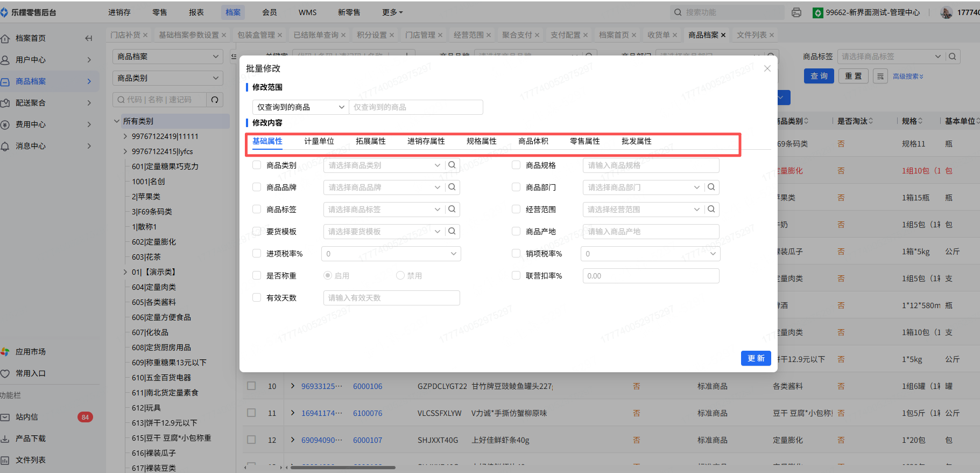Open the 请选择商品标签 dropdown in the dialog
Image resolution: width=980 pixels, height=473 pixels.
[x=384, y=210]
